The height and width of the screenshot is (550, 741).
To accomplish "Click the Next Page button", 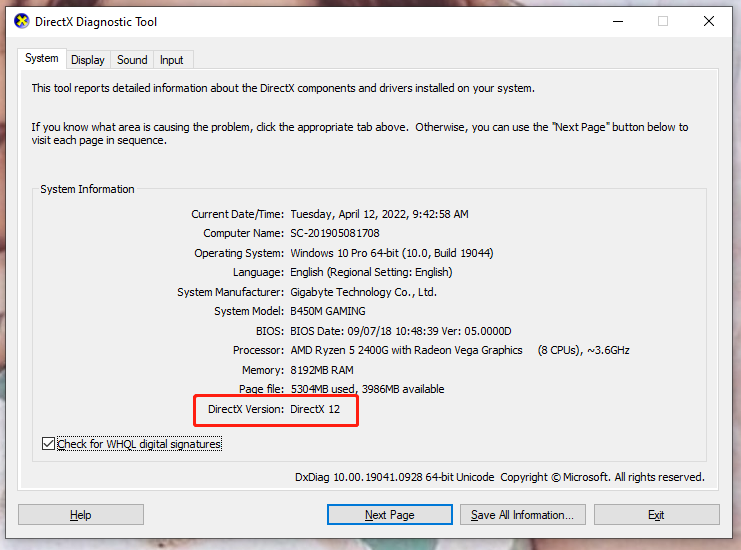I will [x=389, y=515].
